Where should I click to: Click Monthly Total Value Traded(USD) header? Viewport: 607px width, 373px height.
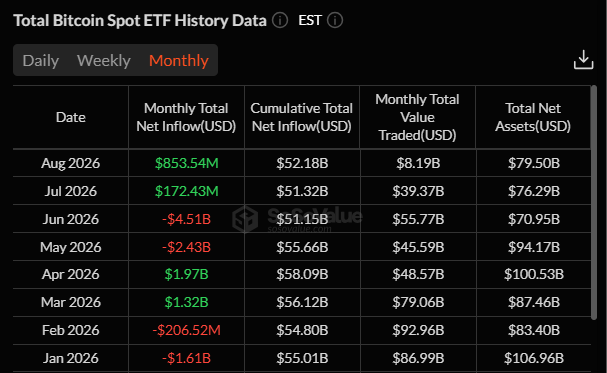coord(417,117)
